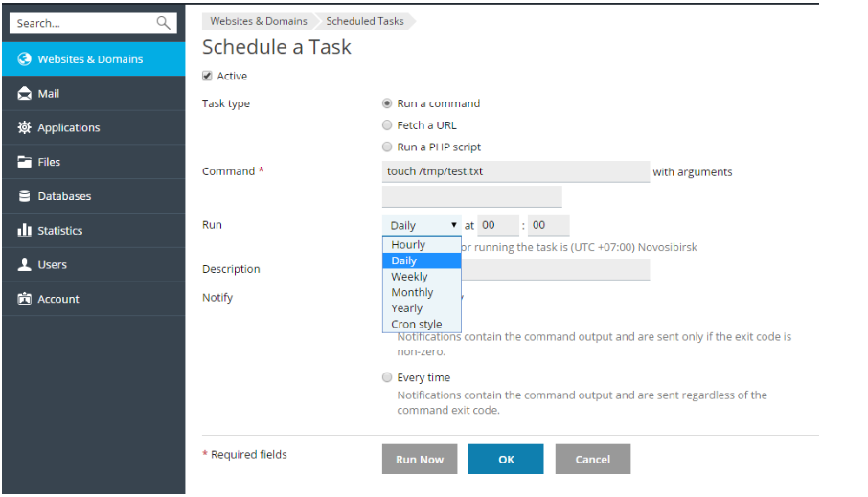Choose Daily in the open list
The height and width of the screenshot is (497, 868).
(x=422, y=260)
